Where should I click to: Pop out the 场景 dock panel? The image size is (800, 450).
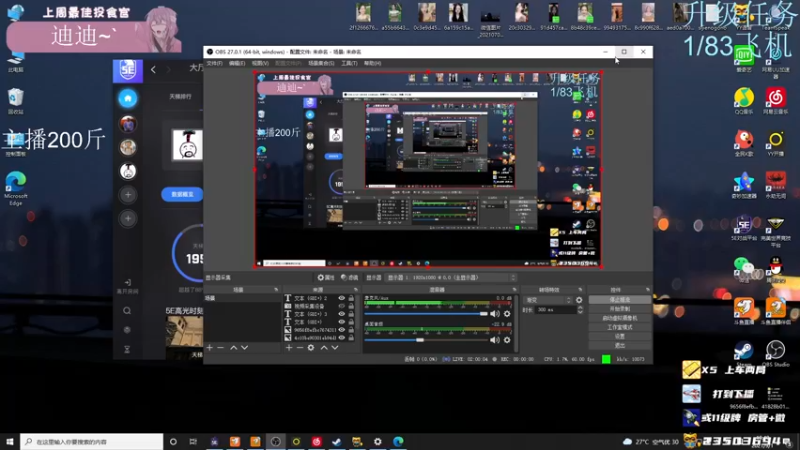(x=276, y=290)
